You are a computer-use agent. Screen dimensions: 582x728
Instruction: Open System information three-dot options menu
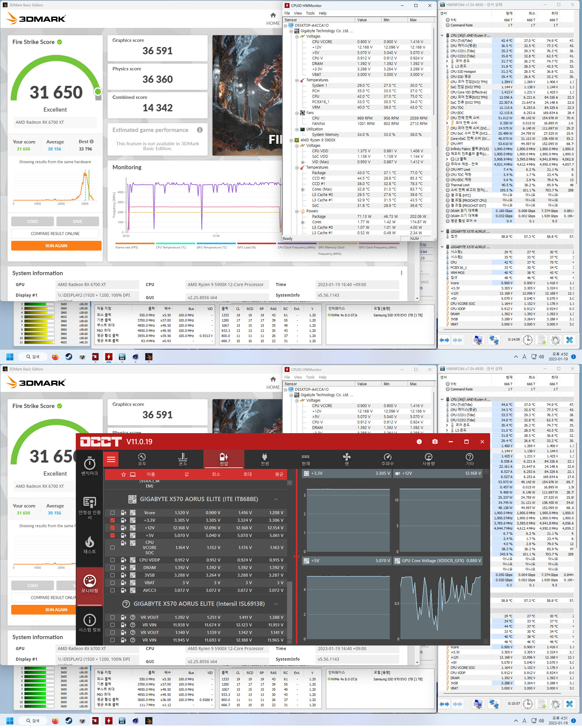tap(401, 273)
